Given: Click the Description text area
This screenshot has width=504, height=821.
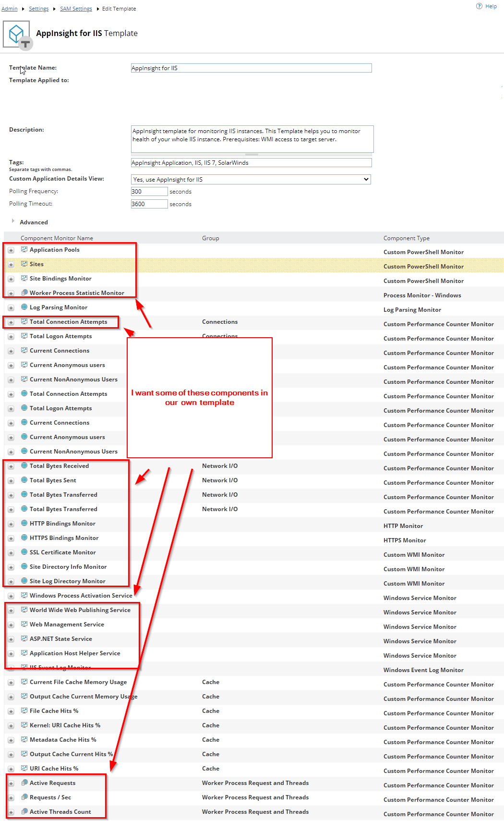Looking at the screenshot, I should pos(252,139).
